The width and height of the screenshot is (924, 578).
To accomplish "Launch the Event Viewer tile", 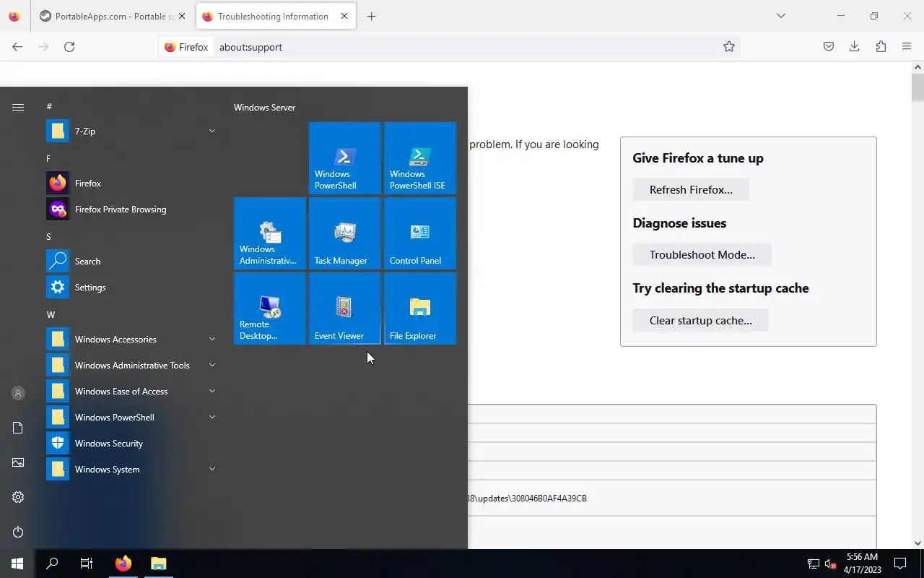I will pyautogui.click(x=344, y=309).
